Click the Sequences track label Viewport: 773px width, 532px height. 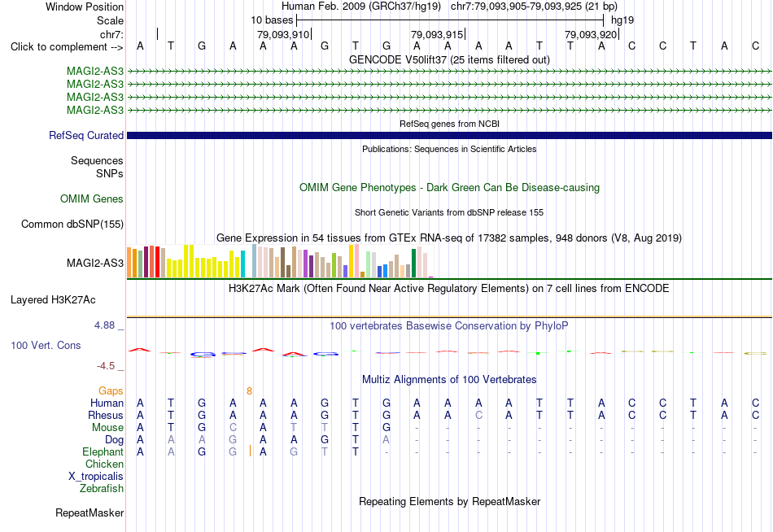pyautogui.click(x=97, y=161)
